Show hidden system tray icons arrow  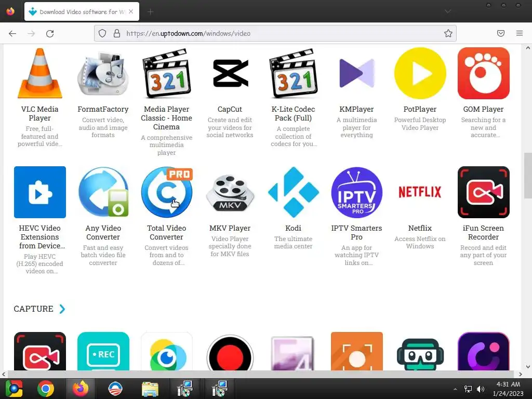[455, 389]
